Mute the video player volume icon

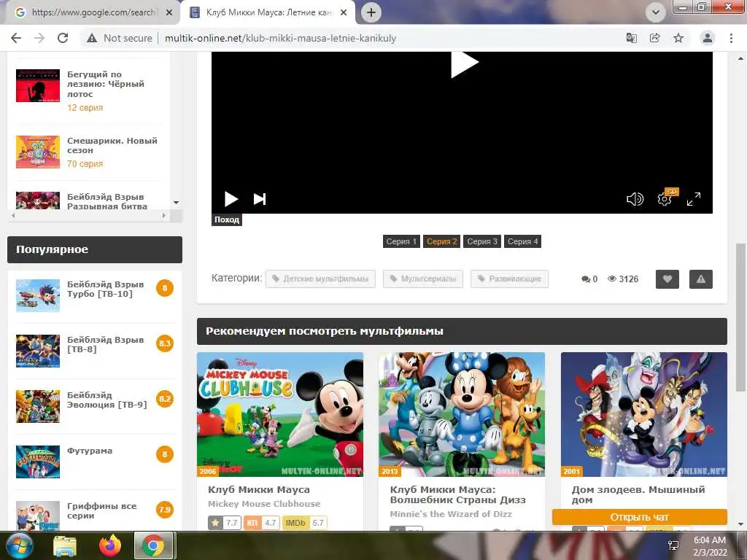(x=635, y=199)
